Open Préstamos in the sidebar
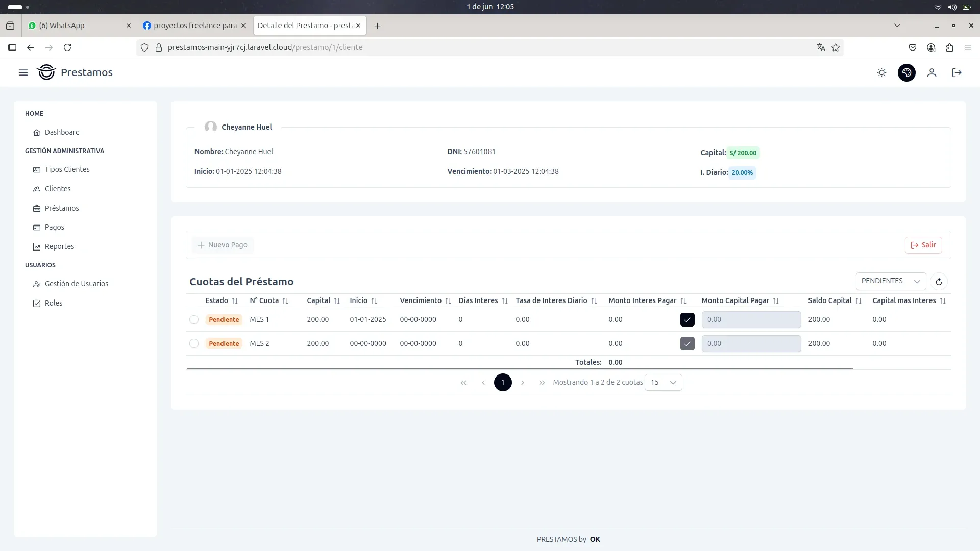This screenshot has width=980, height=551. click(x=62, y=208)
